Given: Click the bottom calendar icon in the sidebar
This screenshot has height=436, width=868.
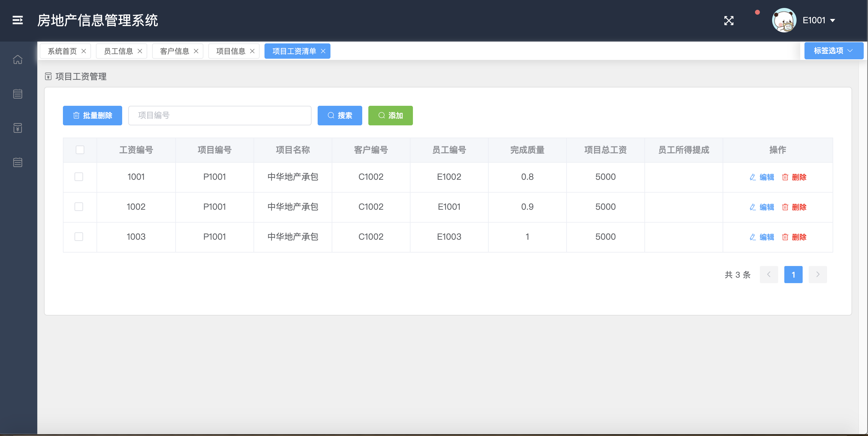Looking at the screenshot, I should [17, 162].
